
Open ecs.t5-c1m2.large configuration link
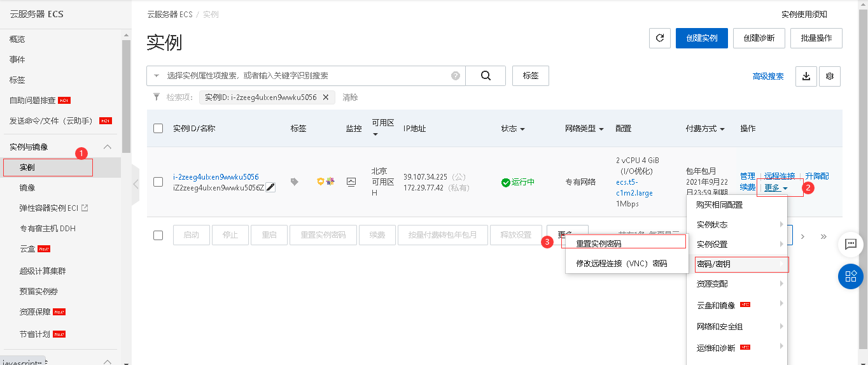pyautogui.click(x=634, y=188)
